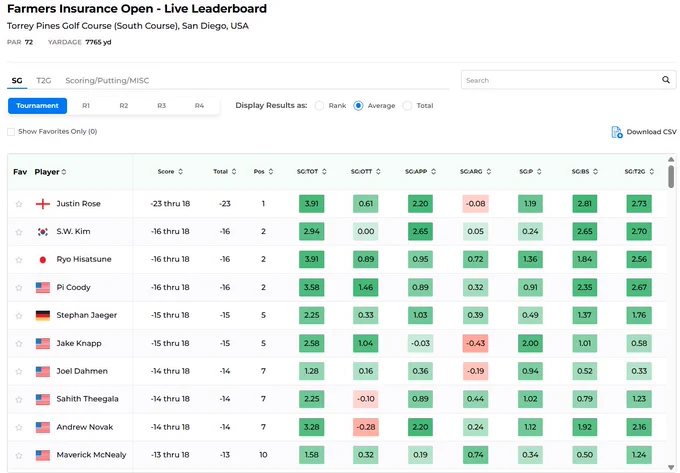This screenshot has height=473, width=680.
Task: Sort by SG:T2G column arrows
Action: tap(651, 171)
